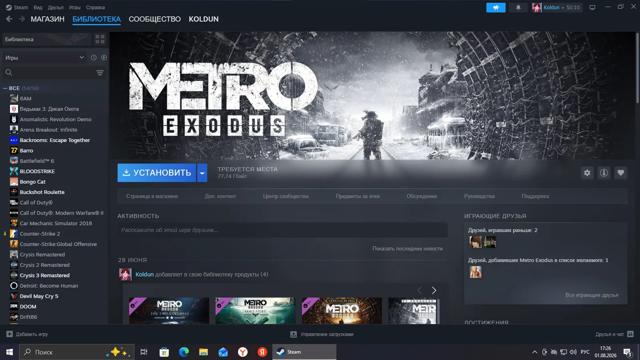Click the blue announcements megaphone button
The image size is (640, 360).
[496, 7]
